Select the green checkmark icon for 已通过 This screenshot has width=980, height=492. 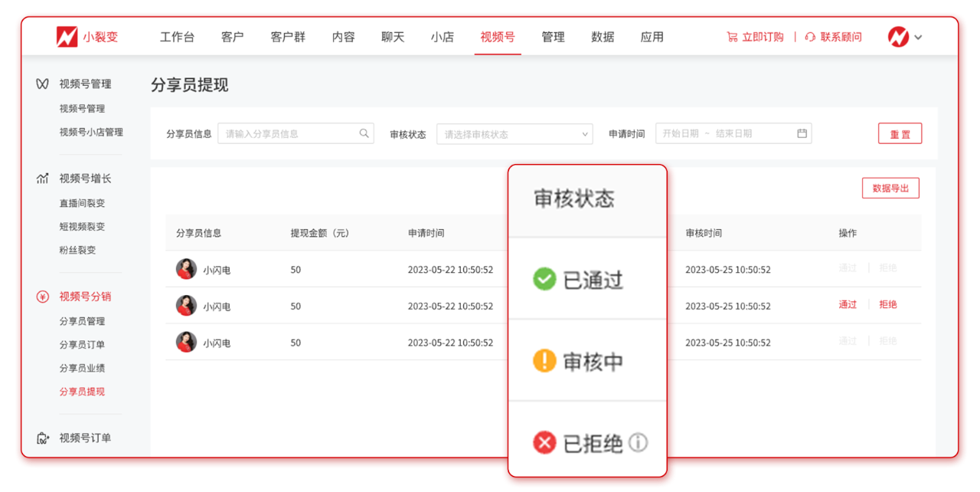[544, 279]
